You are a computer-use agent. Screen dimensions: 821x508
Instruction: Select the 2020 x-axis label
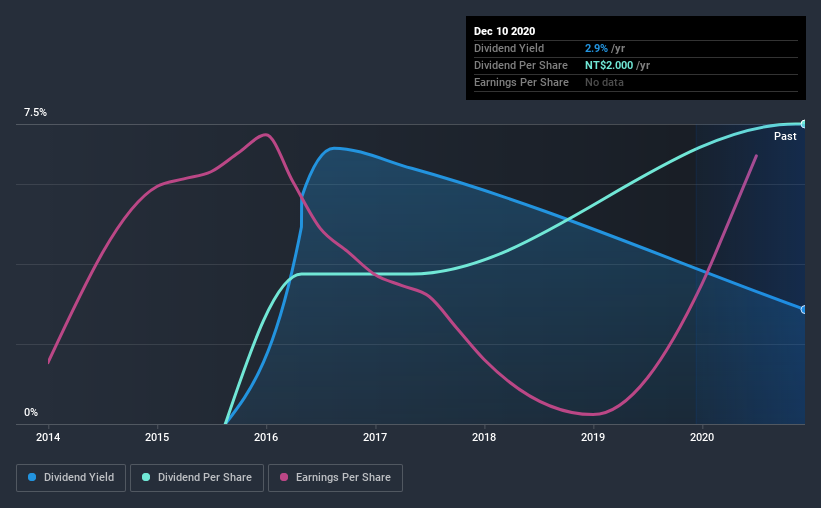(702, 437)
